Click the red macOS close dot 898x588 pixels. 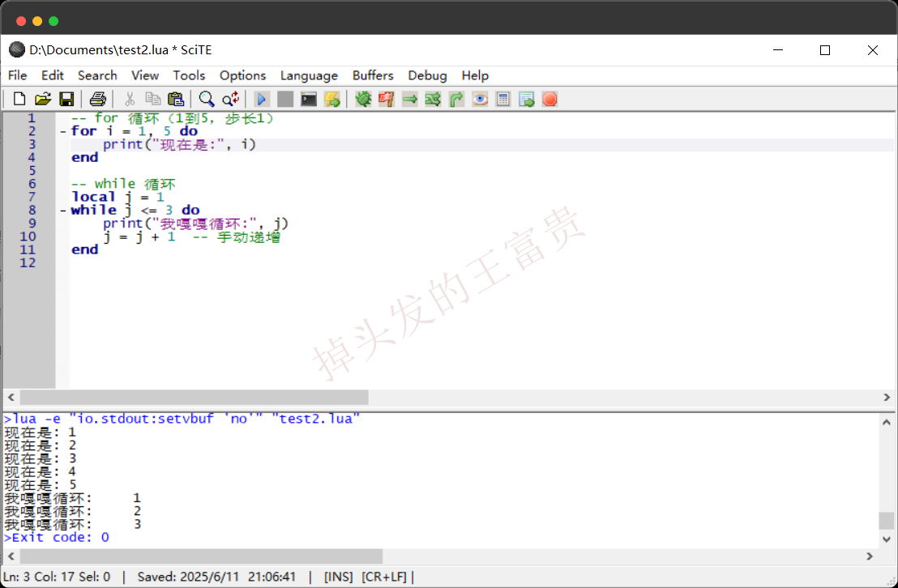(x=21, y=21)
